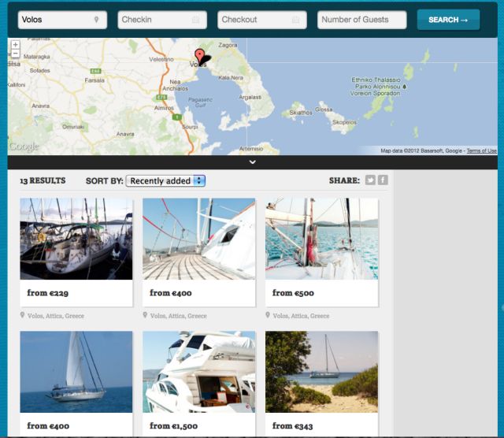Viewport: 504px width, 438px height.
Task: Select the boat photo priced from €500
Action: tap(321, 239)
